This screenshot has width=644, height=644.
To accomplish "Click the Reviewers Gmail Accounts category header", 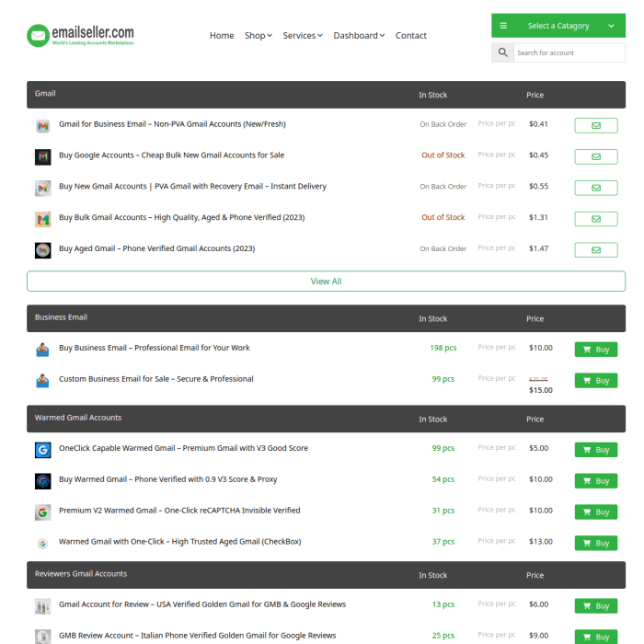I will pos(81,574).
